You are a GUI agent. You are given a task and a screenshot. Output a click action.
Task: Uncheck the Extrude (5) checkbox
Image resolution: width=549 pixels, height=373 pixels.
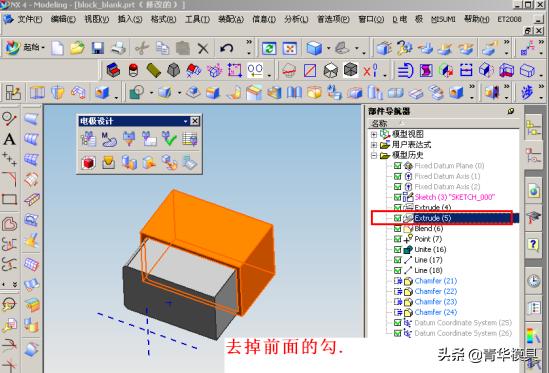397,218
